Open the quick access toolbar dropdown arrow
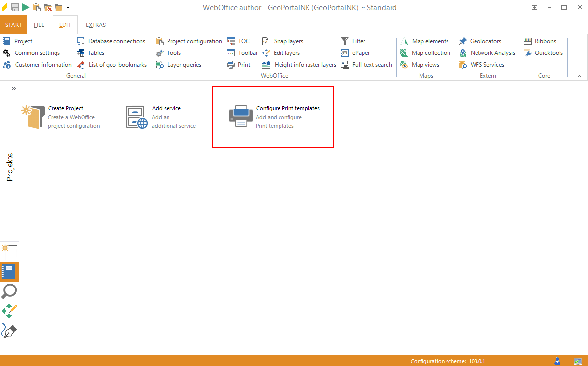Screen dimensions: 588x366 coord(68,7)
